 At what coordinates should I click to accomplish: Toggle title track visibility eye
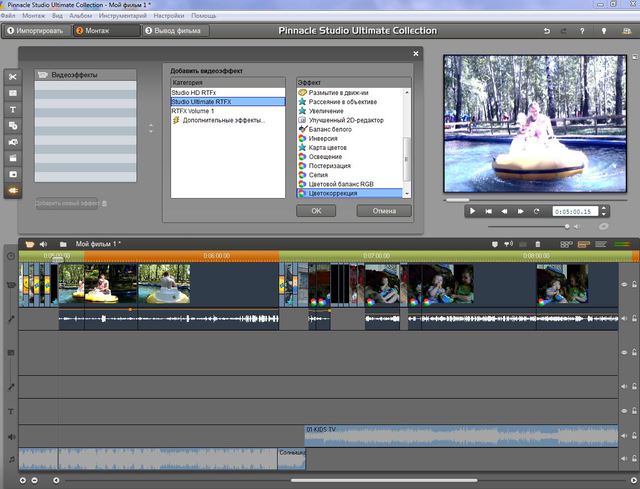pos(624,411)
